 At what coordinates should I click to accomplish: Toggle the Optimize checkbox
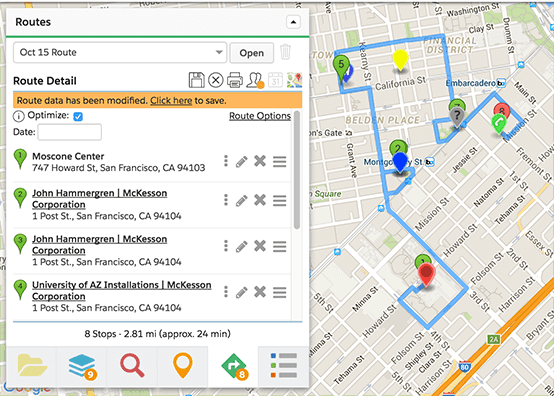pos(78,117)
